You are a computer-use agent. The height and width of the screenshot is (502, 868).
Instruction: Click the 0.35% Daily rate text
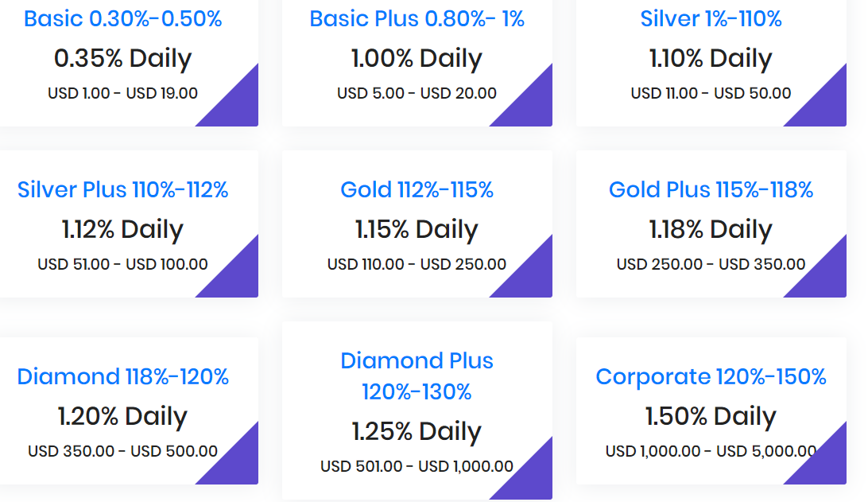pos(122,59)
